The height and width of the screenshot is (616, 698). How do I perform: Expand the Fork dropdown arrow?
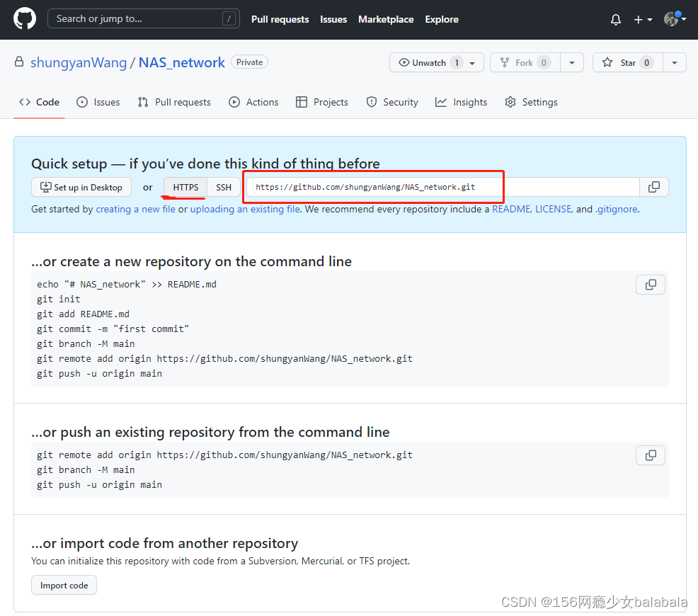[x=572, y=63]
